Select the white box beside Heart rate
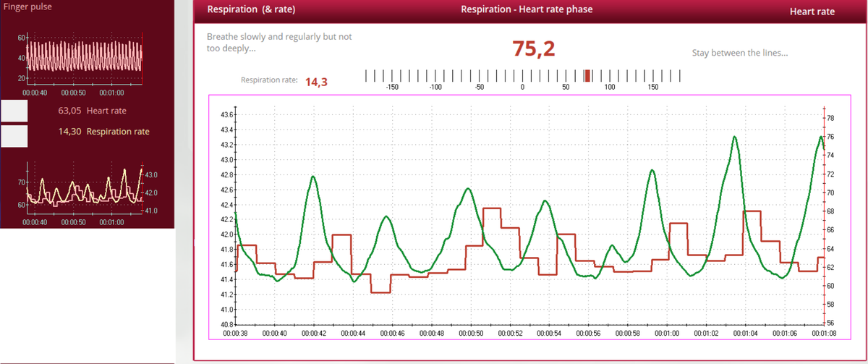 14,111
